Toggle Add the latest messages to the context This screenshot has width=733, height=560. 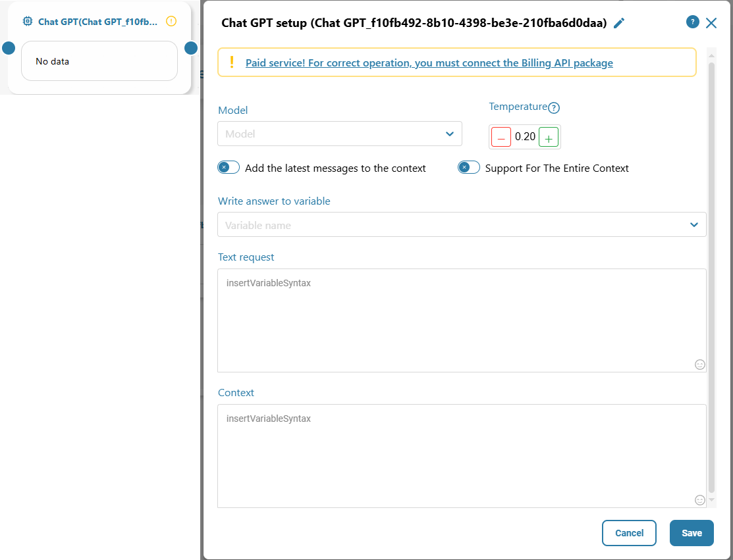tap(229, 167)
